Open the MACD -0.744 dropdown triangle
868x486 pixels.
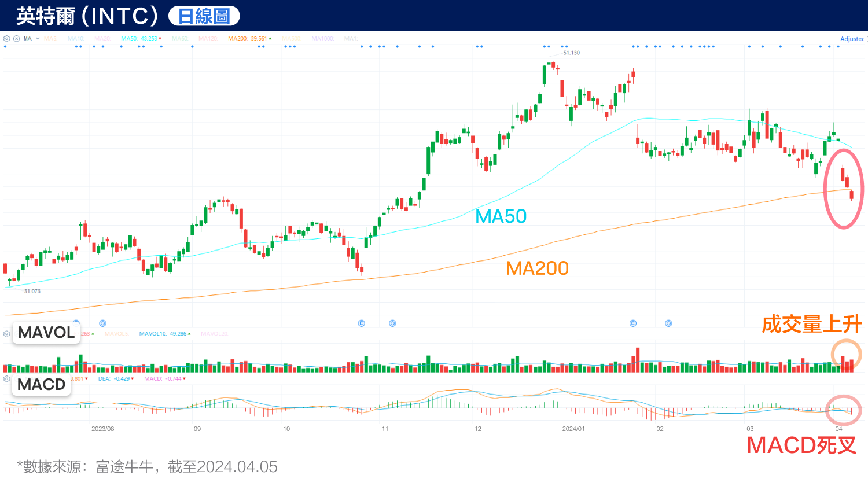pos(184,378)
